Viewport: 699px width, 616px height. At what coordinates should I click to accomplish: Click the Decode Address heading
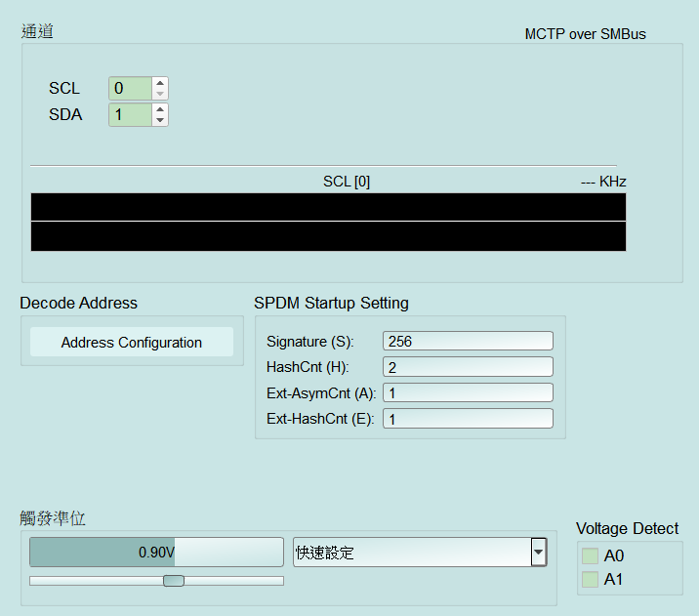pos(78,303)
